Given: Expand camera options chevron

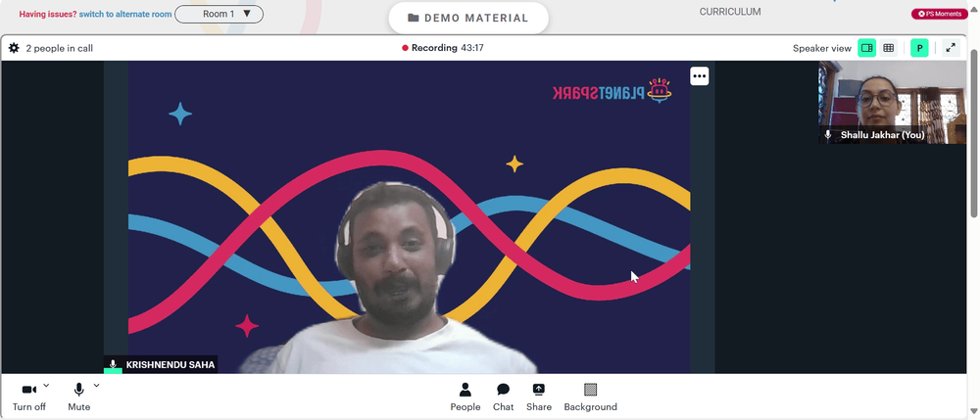Looking at the screenshot, I should coord(46,386).
